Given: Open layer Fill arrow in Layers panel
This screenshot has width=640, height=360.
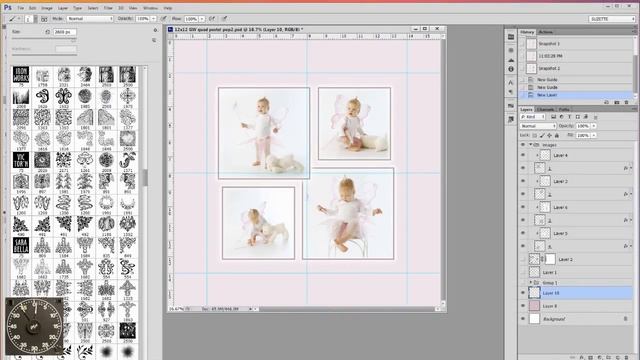Looking at the screenshot, I should pos(594,136).
